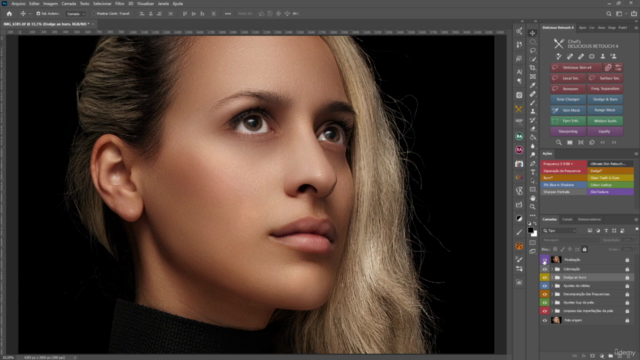Open the search icon at top right
This screenshot has height=360, width=640.
pos(609,13)
